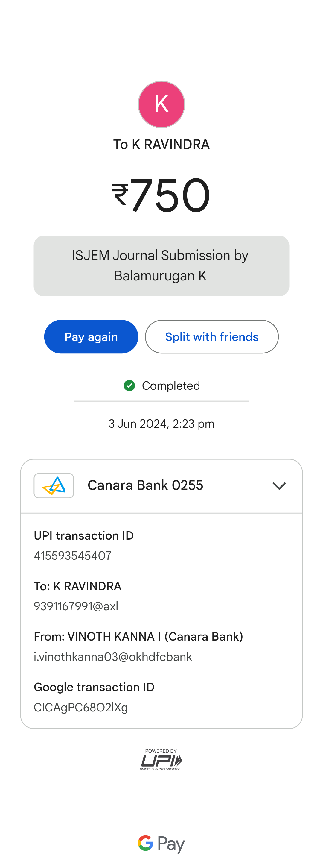Tap the From: VINOTH KANNA I line
The height and width of the screenshot is (868, 323).
point(138,637)
